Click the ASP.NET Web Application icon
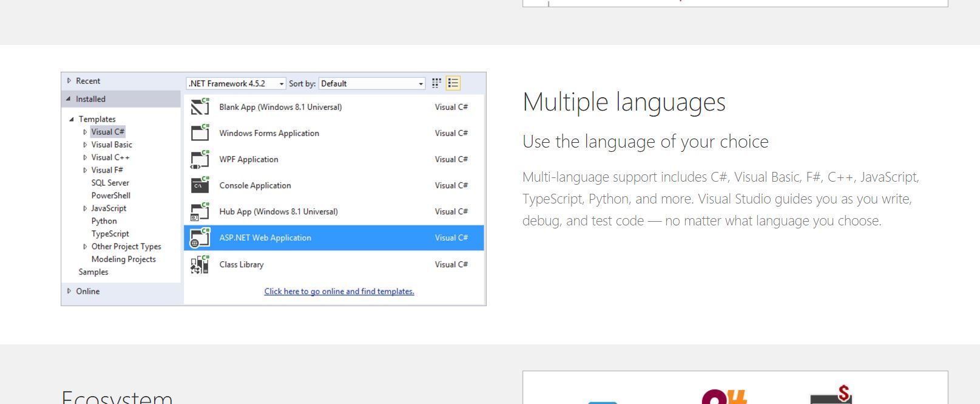 pyautogui.click(x=200, y=238)
